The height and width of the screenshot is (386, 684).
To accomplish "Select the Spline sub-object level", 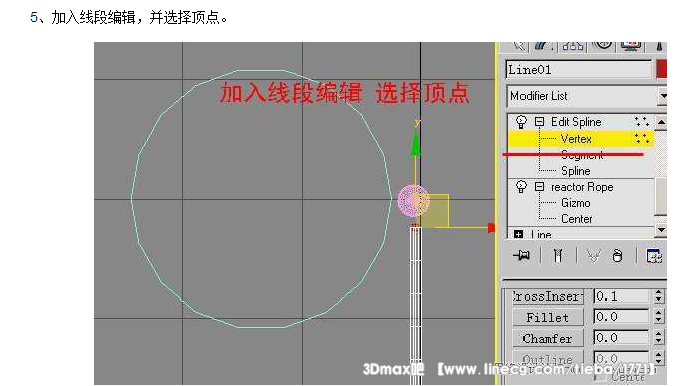I will (576, 171).
